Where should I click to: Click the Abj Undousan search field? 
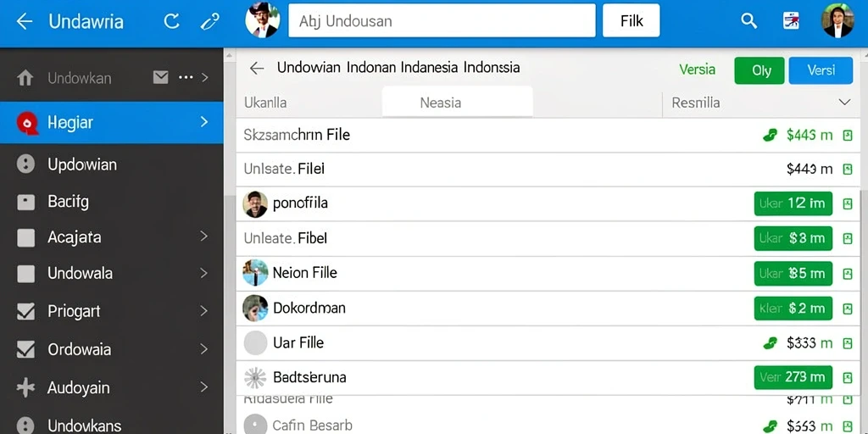[442, 21]
